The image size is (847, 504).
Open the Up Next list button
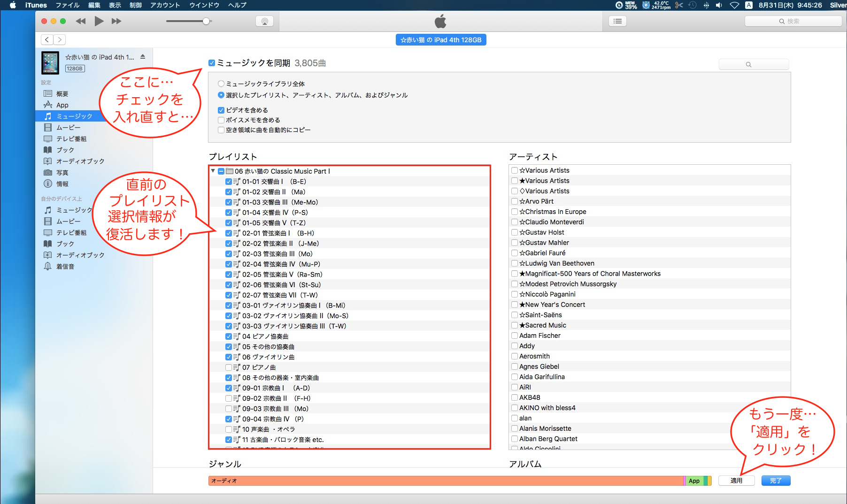coord(617,21)
